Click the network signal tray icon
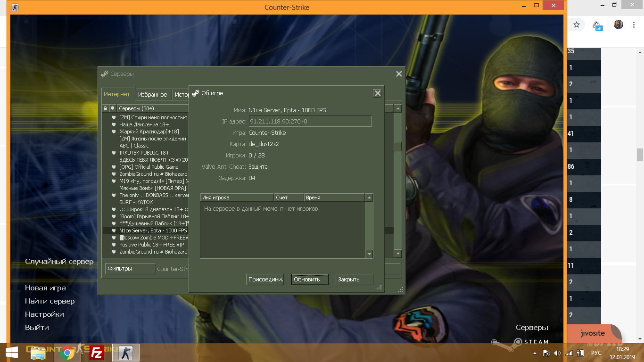The height and width of the screenshot is (362, 644). point(569,353)
